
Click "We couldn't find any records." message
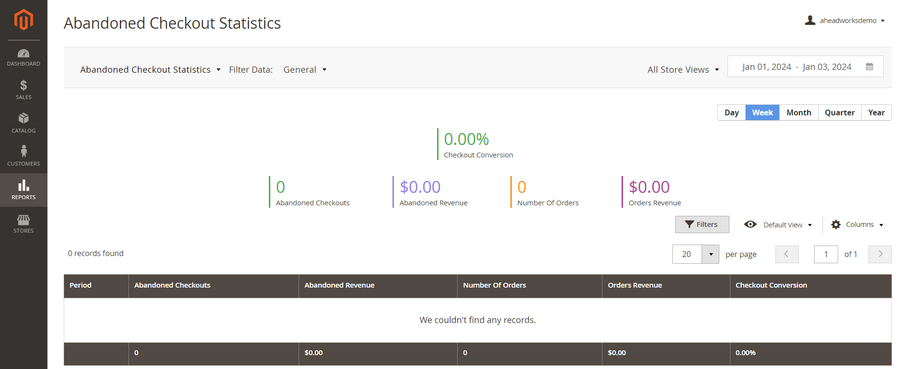(478, 320)
